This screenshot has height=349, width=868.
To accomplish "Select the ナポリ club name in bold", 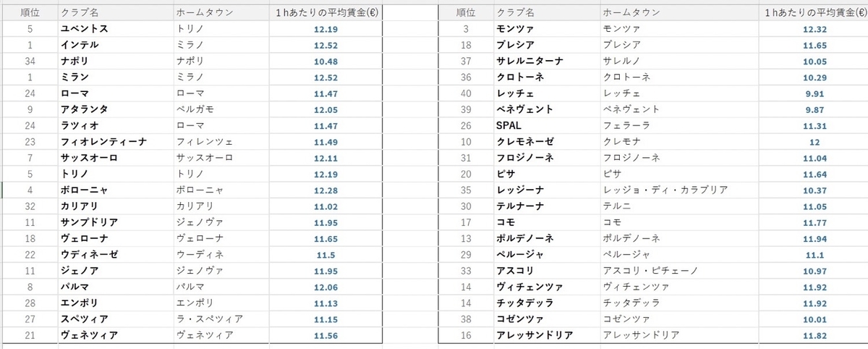I will click(75, 61).
